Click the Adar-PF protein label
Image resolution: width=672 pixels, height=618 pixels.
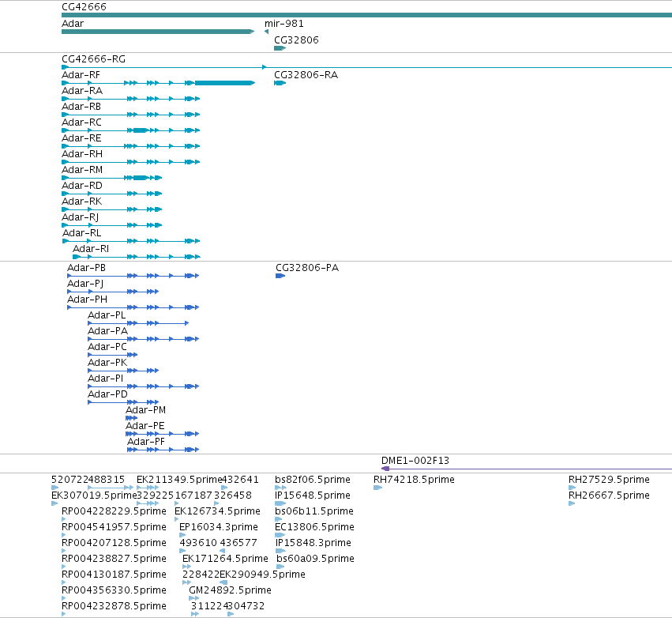pos(146,443)
